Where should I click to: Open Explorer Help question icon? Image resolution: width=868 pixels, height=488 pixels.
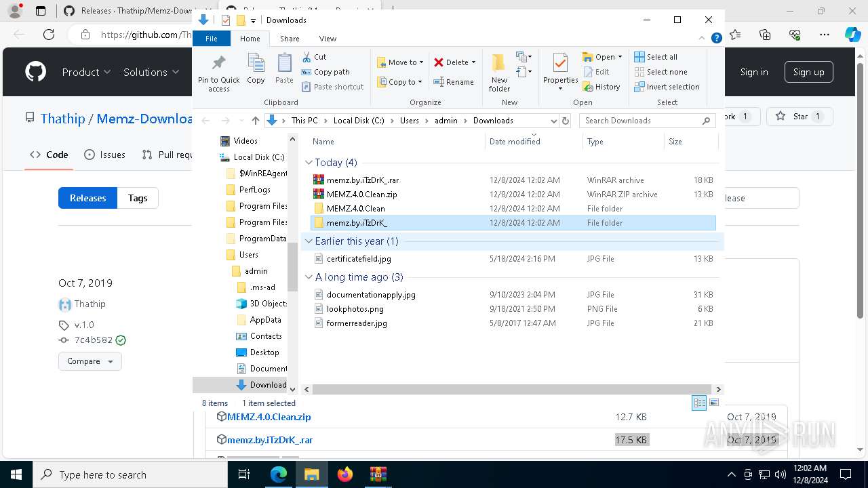716,39
